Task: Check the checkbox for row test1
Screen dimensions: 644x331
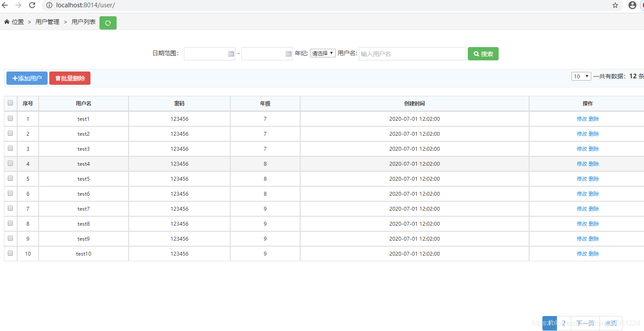Action: point(10,119)
